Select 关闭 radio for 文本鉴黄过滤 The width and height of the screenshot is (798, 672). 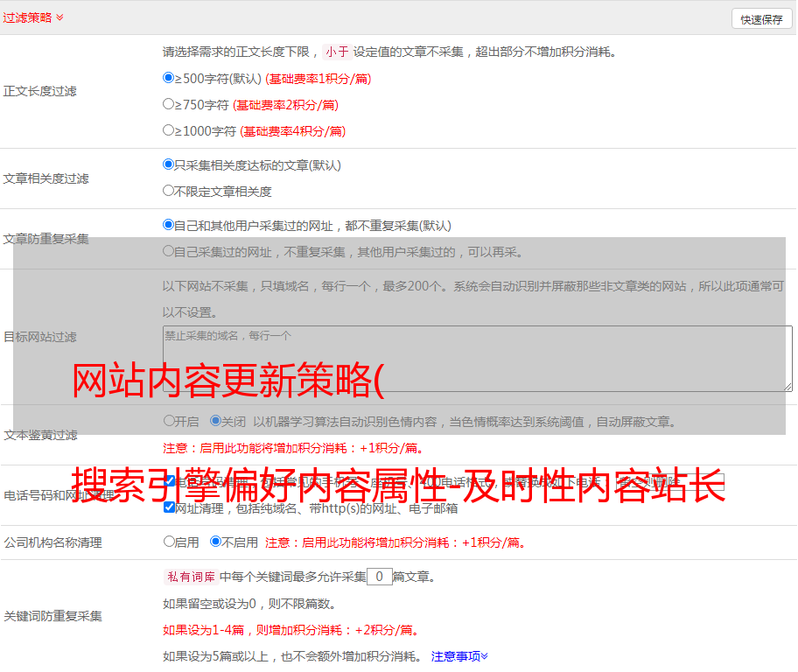coord(215,421)
